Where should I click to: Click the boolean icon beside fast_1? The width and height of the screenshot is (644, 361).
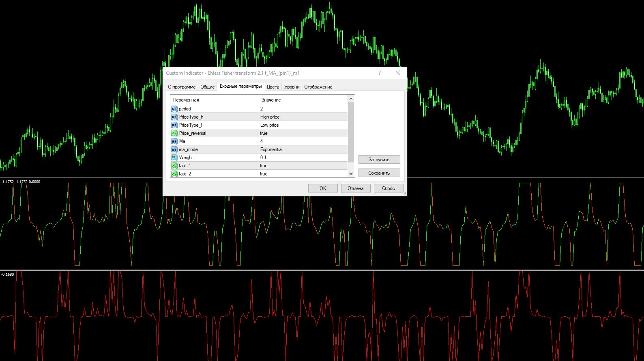174,166
